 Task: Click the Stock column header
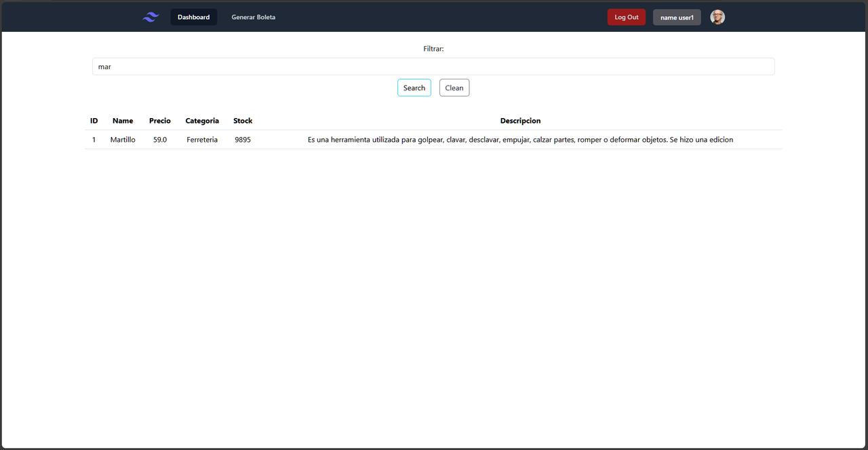[x=242, y=120]
